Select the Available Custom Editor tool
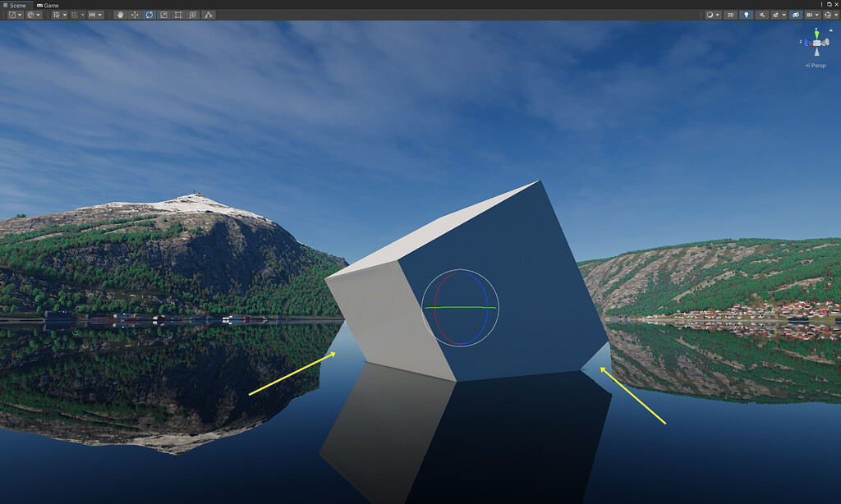The image size is (841, 504). point(208,14)
